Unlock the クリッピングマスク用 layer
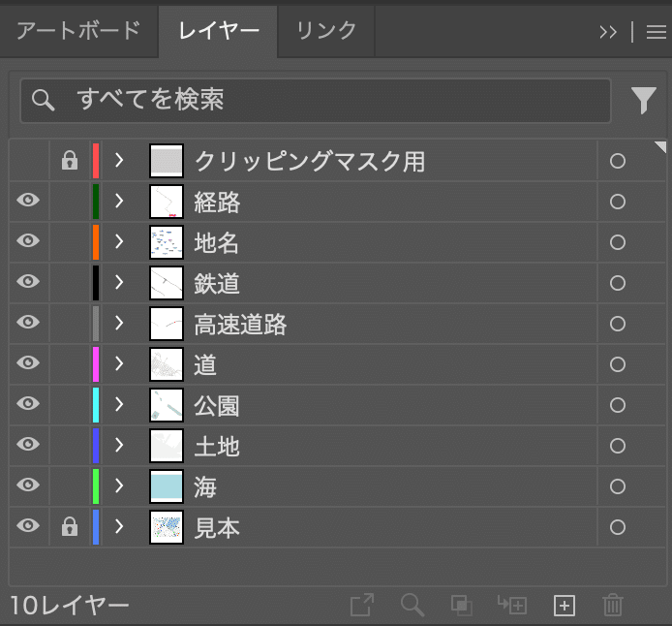Viewport: 672px width, 626px height. (x=70, y=161)
